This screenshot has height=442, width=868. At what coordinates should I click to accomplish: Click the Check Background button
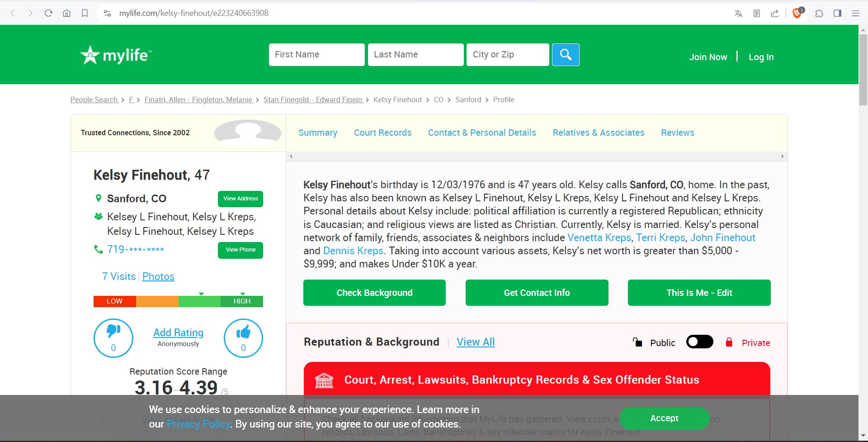(374, 293)
